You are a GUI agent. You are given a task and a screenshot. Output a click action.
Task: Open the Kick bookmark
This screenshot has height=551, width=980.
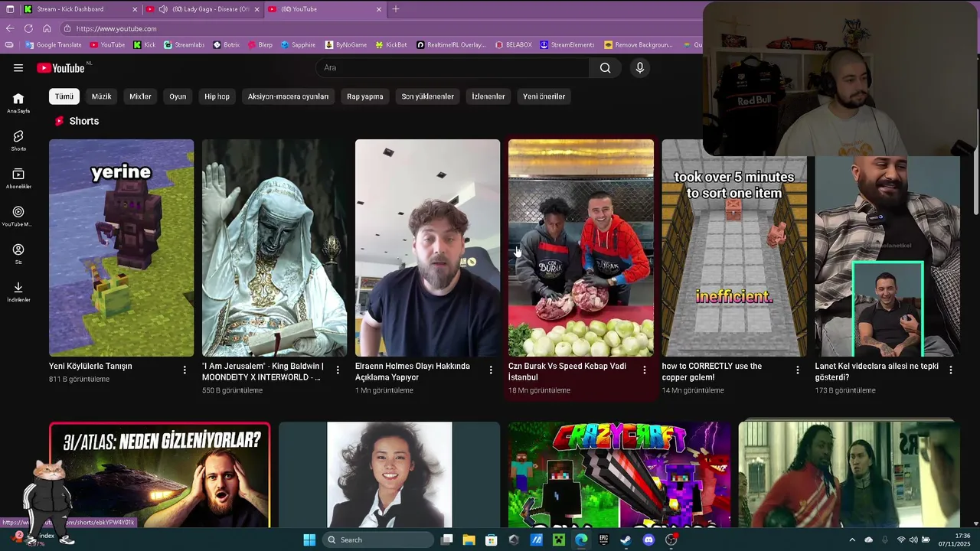[x=145, y=44]
